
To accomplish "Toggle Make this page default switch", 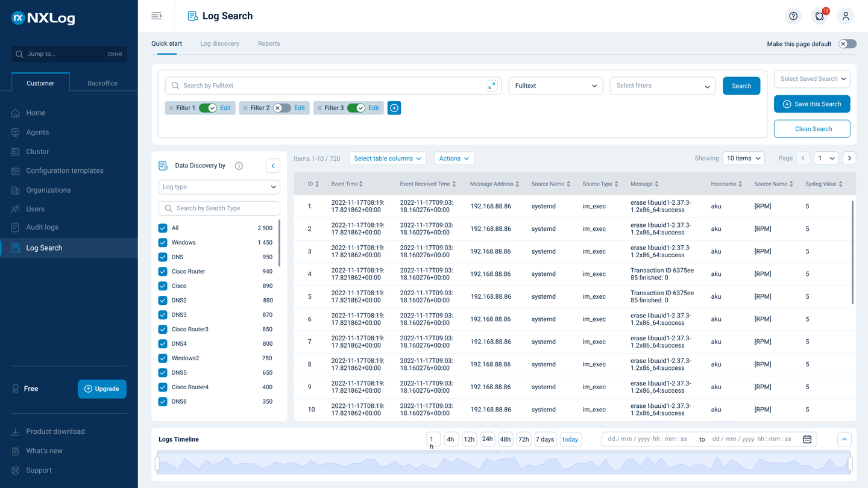I will (x=848, y=44).
